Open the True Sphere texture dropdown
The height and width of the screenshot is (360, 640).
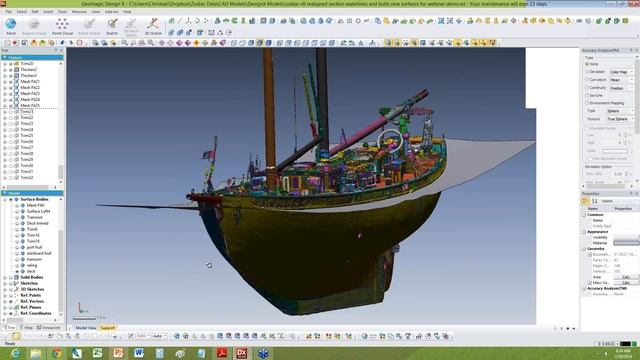click(x=620, y=119)
